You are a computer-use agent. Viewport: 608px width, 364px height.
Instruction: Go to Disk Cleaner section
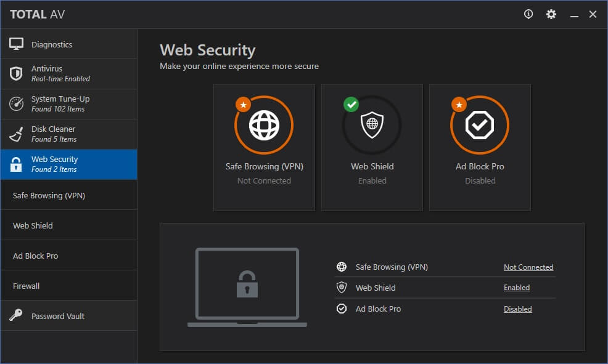pyautogui.click(x=68, y=134)
